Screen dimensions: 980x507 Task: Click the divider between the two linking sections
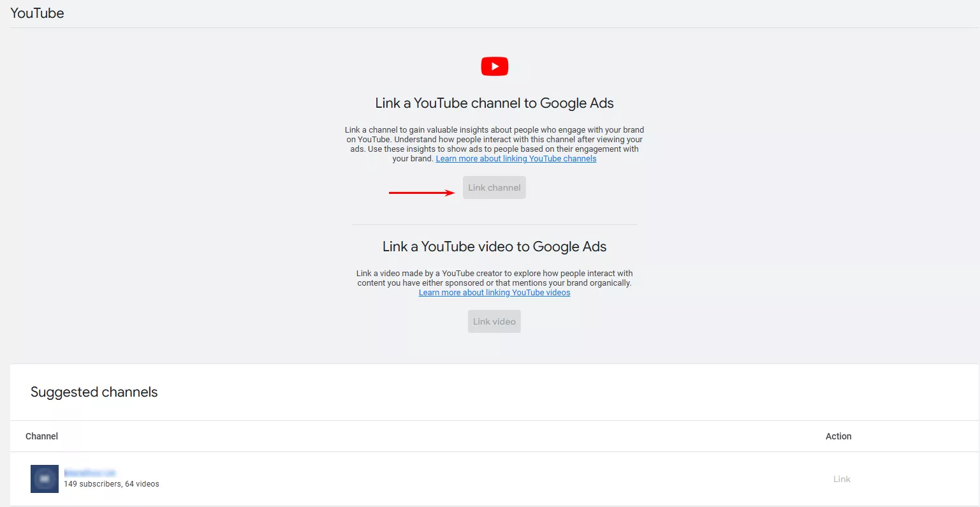[494, 224]
